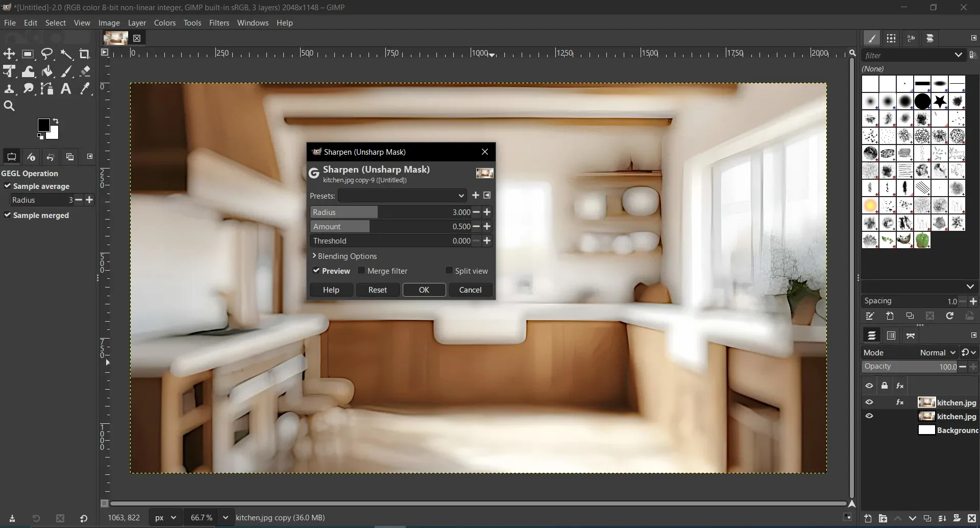Viewport: 980px width, 528px height.
Task: Select the Bucket Fill tool
Action: pos(47,71)
